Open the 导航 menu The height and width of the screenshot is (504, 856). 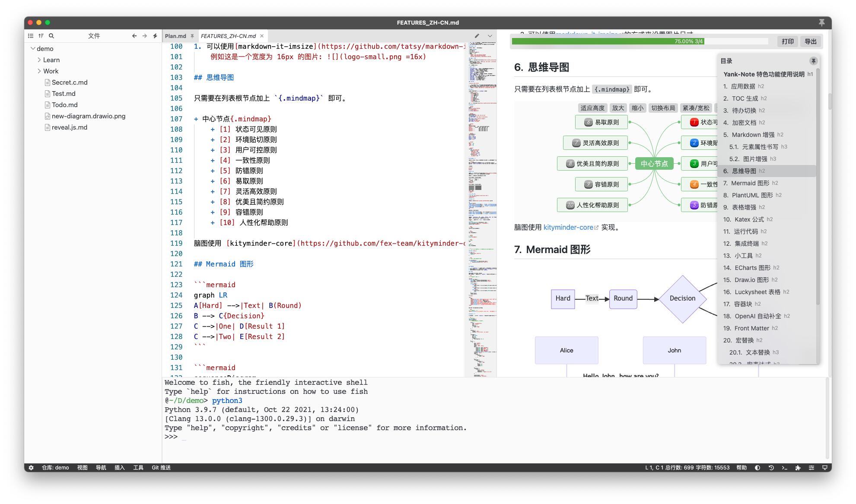101,467
